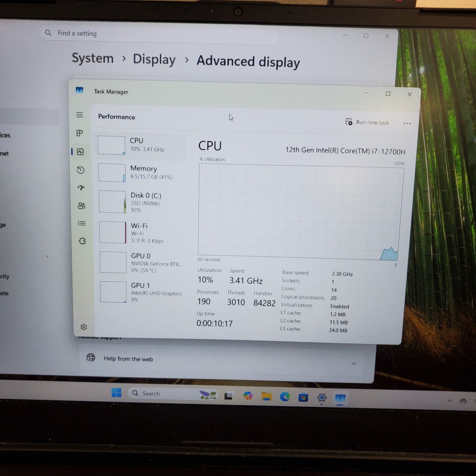The width and height of the screenshot is (476, 476).
Task: Select Wi-Fi performance item
Action: pos(142,233)
